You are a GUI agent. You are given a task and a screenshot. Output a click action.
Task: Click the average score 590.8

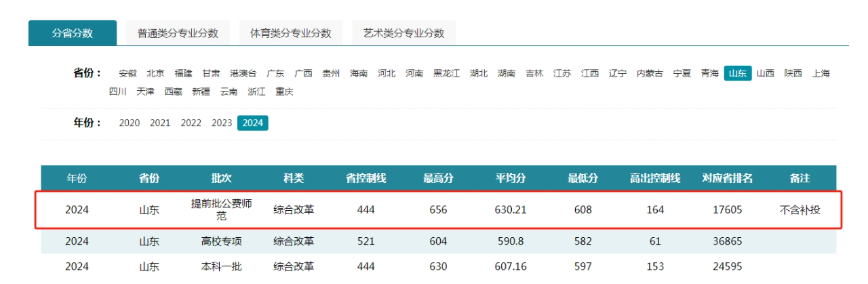(511, 241)
